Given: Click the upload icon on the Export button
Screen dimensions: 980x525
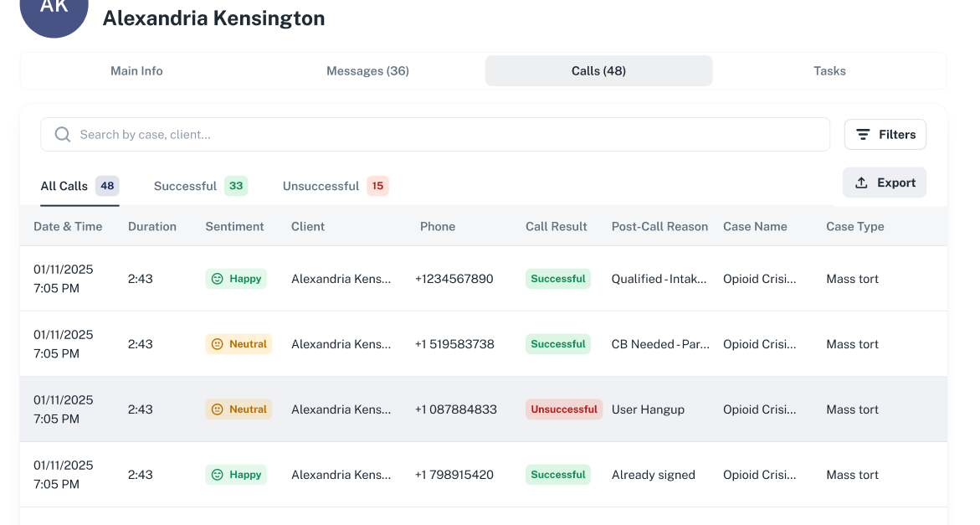Looking at the screenshot, I should point(863,182).
